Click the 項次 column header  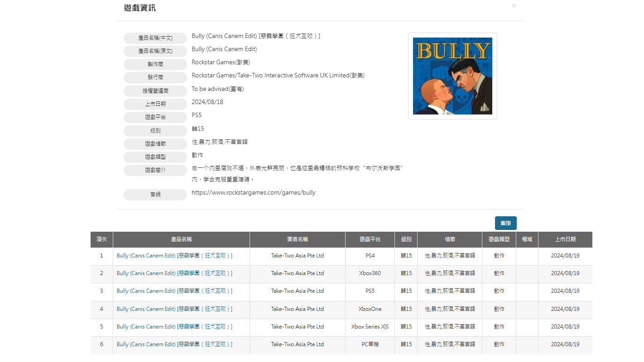point(101,239)
